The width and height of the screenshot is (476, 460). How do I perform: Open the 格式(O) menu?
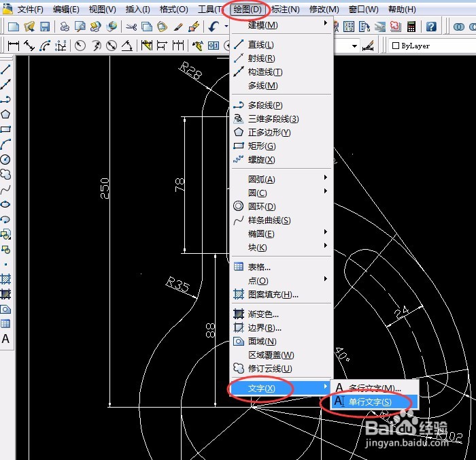pyautogui.click(x=173, y=10)
